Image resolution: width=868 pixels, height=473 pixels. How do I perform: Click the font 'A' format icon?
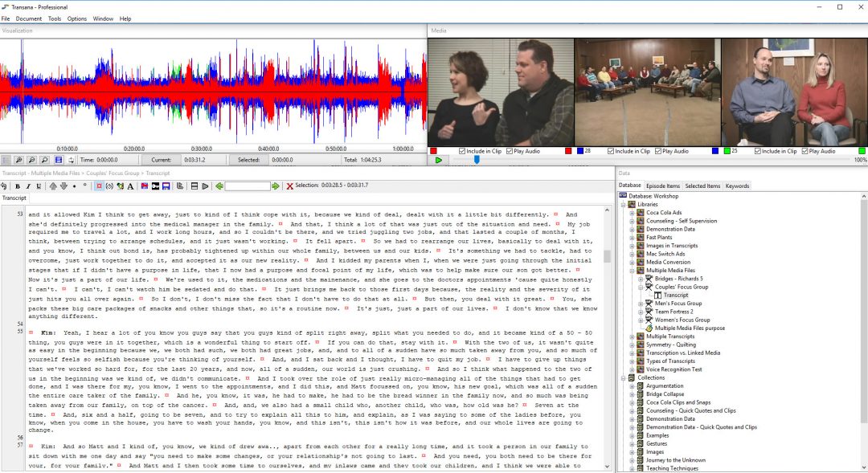pos(130,186)
